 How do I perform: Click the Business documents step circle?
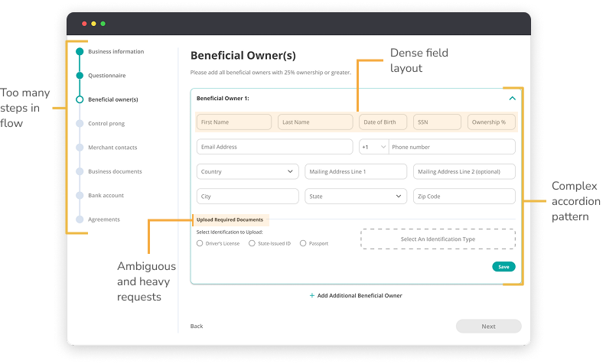pyautogui.click(x=80, y=171)
